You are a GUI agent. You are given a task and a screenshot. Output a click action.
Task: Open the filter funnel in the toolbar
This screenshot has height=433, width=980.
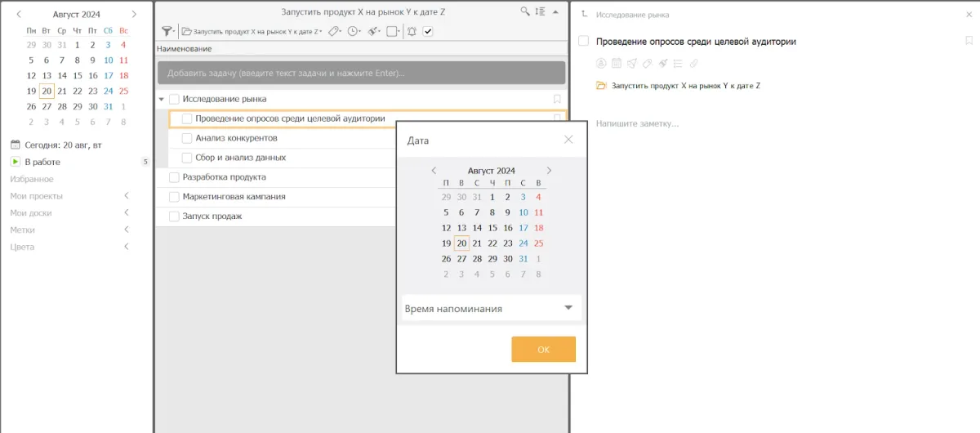click(167, 31)
